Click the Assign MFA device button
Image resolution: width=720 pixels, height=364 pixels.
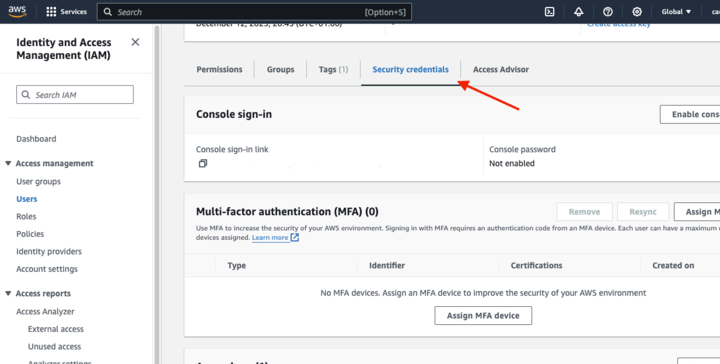click(x=483, y=316)
